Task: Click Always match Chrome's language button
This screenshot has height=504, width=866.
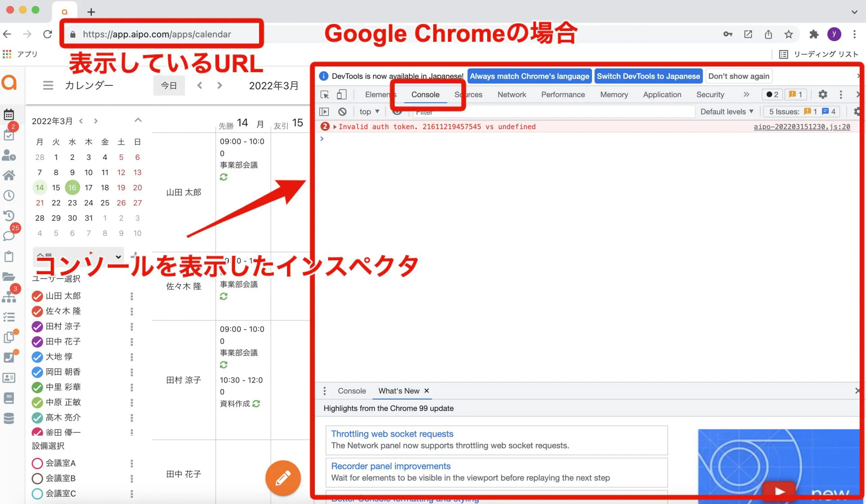Action: (529, 76)
